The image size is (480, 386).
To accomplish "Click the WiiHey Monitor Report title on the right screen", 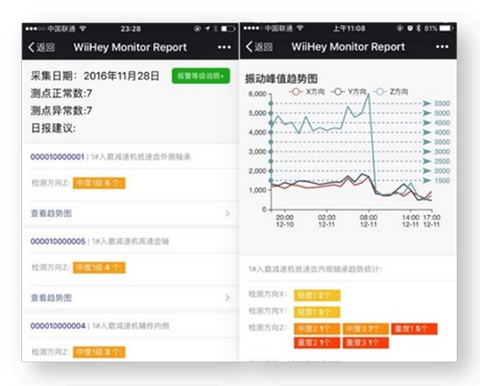I will tap(348, 47).
